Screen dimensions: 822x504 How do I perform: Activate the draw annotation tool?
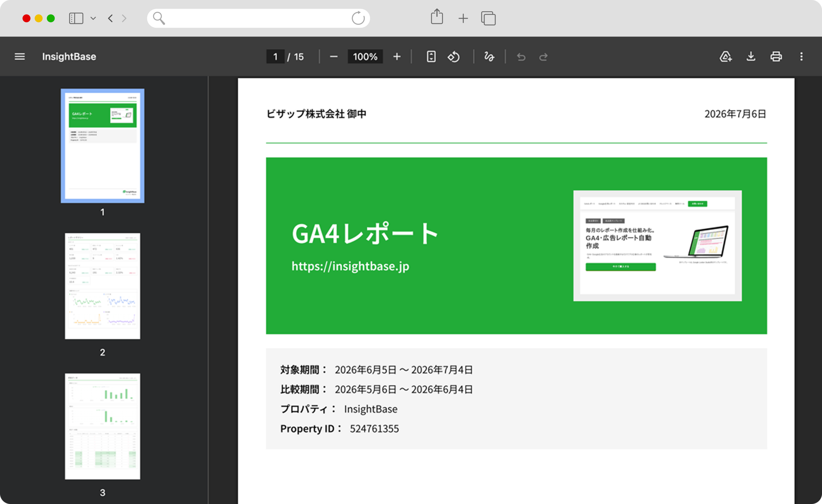tap(489, 57)
